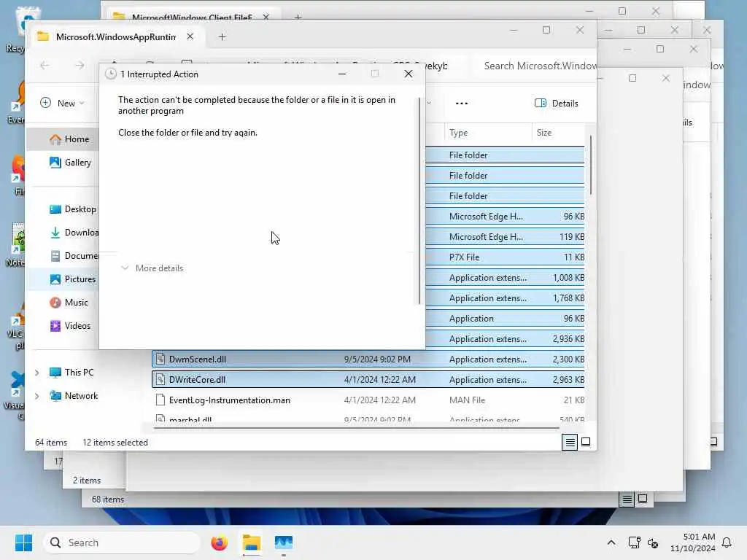This screenshot has width=747, height=560.
Task: Close the front Explorer window
Action: pyautogui.click(x=580, y=31)
